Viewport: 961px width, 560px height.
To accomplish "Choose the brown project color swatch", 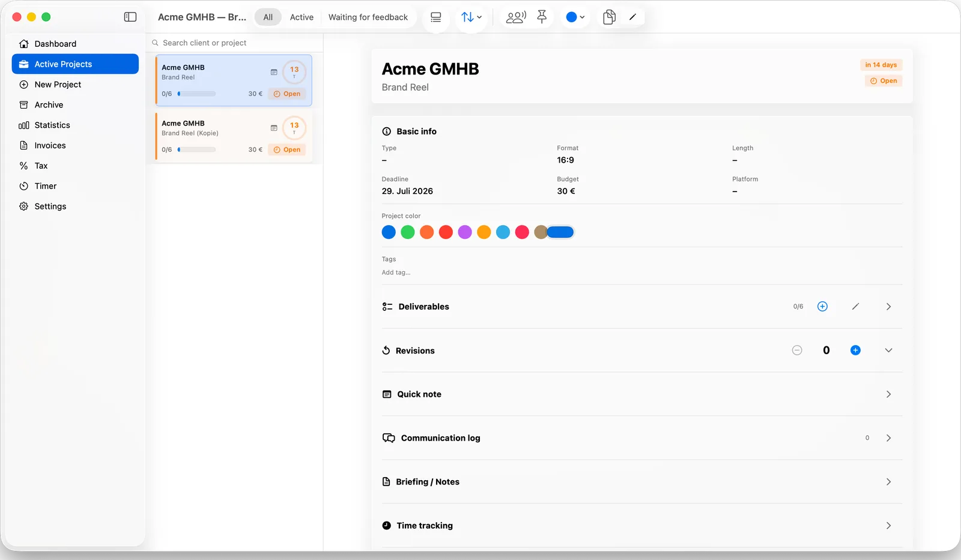I will click(541, 232).
